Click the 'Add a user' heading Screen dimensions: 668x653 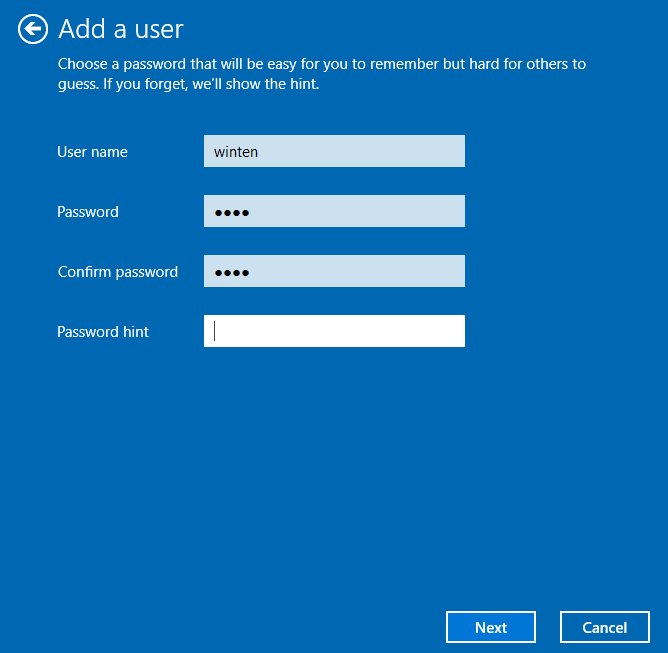[121, 29]
